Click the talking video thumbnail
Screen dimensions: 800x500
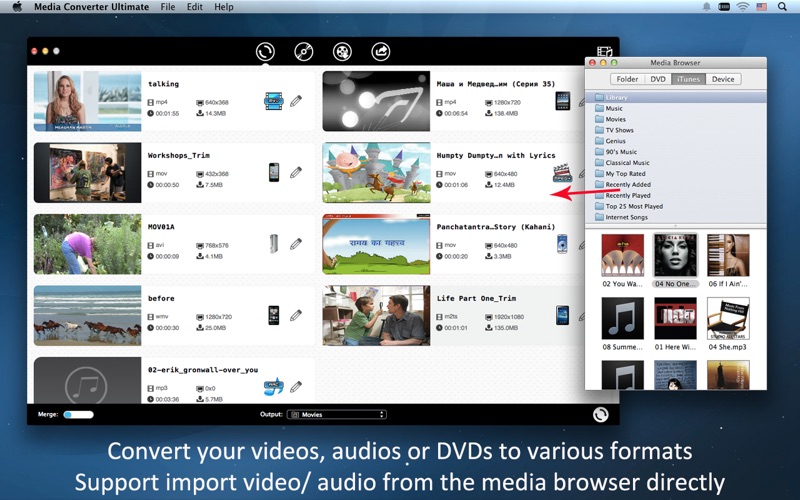(87, 101)
